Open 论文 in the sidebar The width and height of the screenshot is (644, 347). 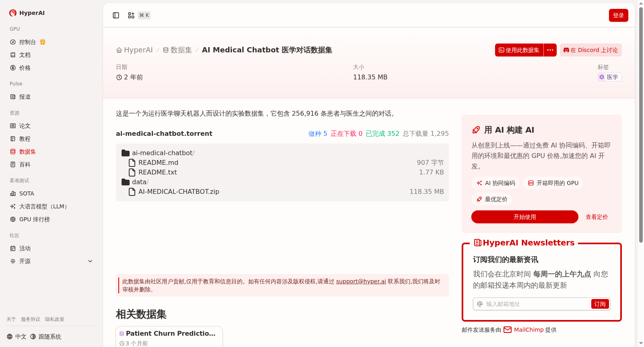[x=52, y=126]
